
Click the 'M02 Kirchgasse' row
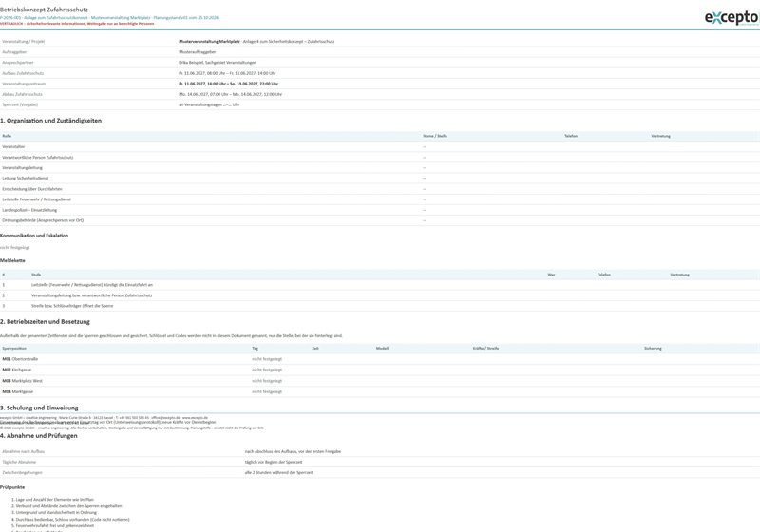380,370
